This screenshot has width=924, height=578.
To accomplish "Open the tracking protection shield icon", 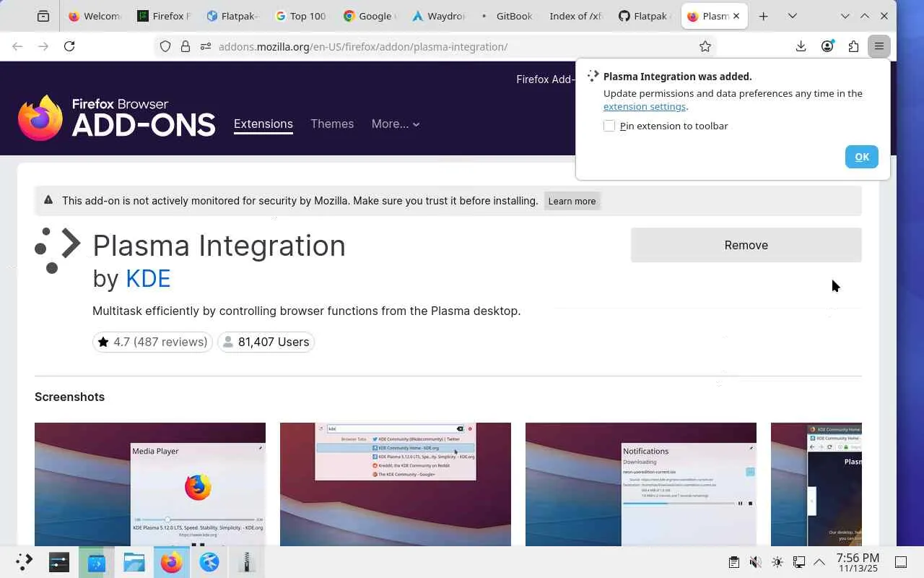I will point(165,46).
